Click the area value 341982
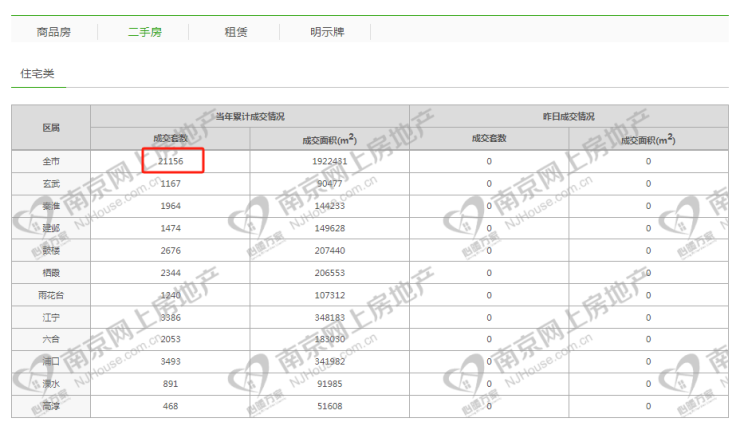This screenshot has width=740, height=430. pyautogui.click(x=329, y=361)
